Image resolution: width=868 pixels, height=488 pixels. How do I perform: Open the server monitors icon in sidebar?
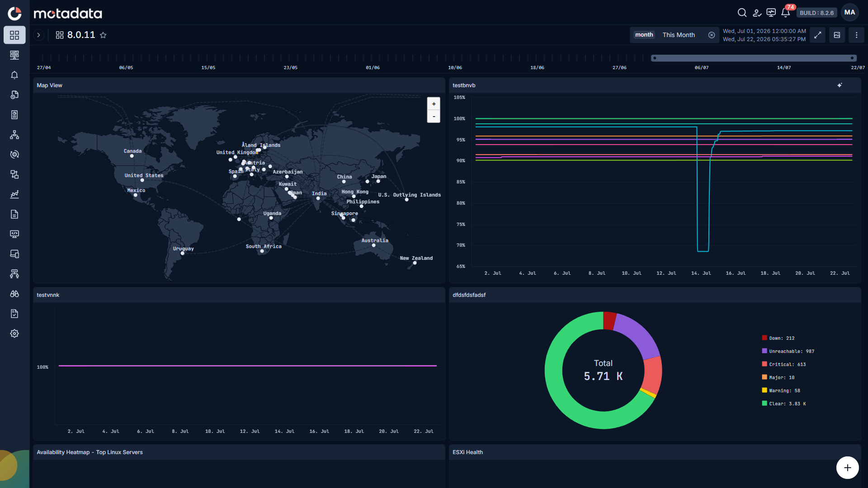tap(14, 55)
